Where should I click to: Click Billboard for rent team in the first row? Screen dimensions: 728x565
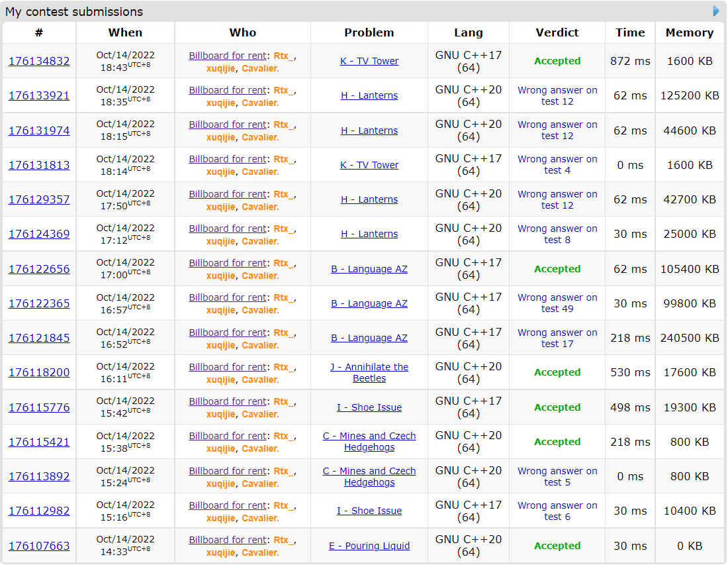coord(228,56)
